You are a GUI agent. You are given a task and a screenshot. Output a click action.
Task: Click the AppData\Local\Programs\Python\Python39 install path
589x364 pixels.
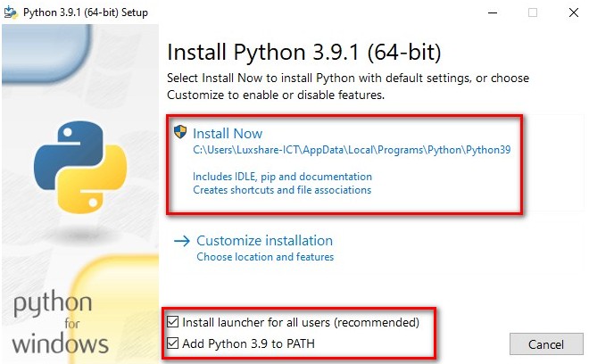coord(352,150)
